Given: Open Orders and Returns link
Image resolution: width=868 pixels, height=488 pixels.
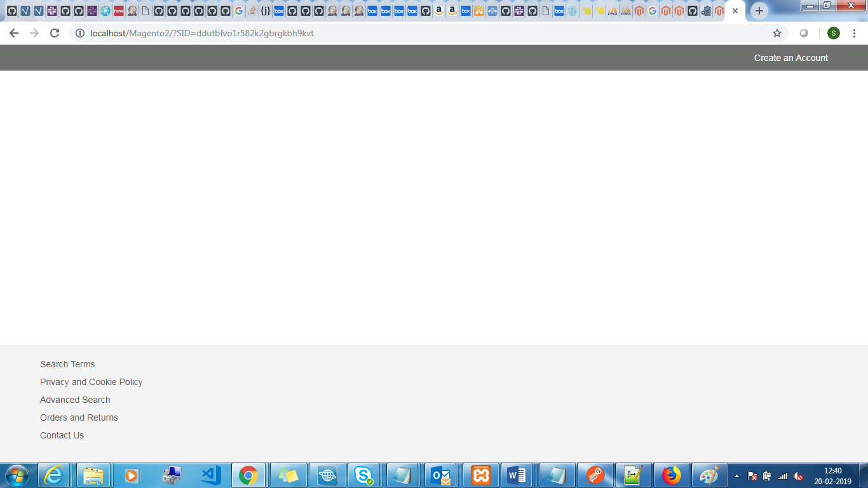Looking at the screenshot, I should 79,417.
